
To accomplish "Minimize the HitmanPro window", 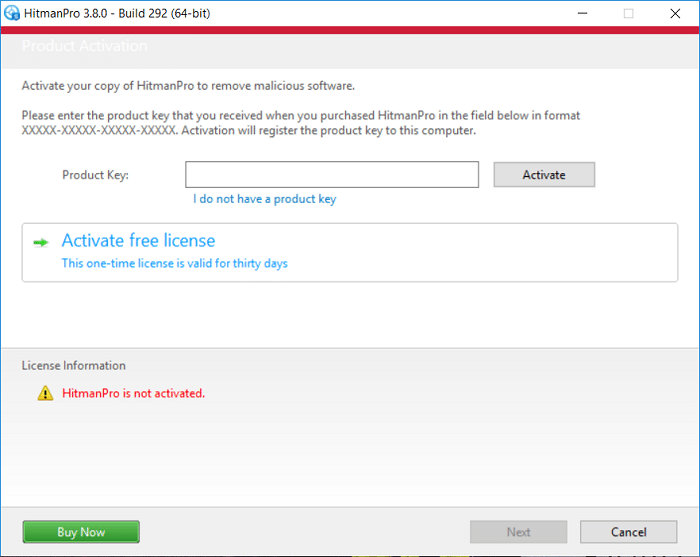I will pyautogui.click(x=583, y=13).
